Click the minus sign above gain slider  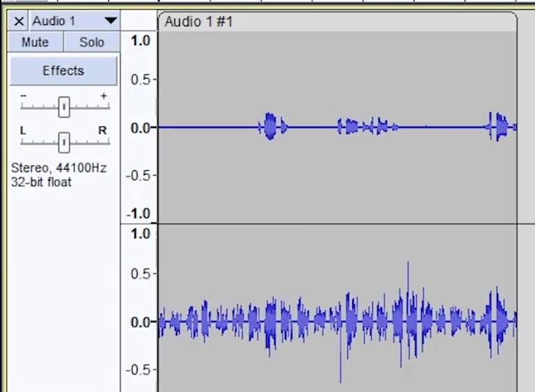(24, 95)
